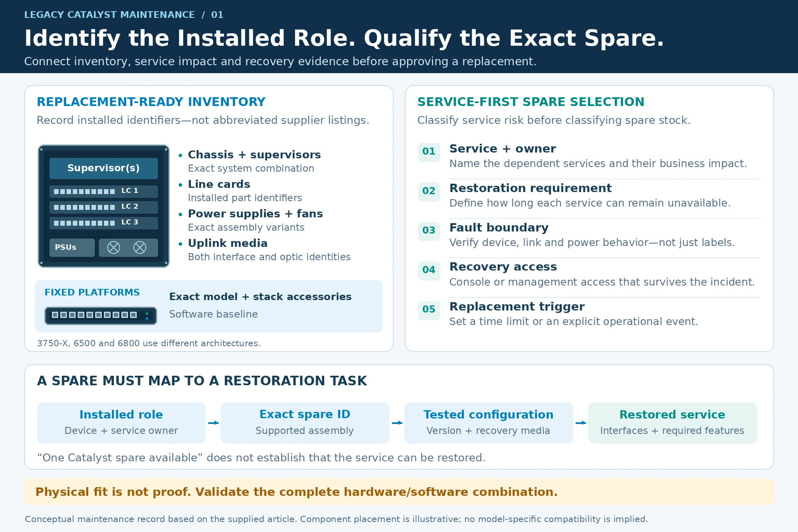Click the yellow 'Physical fit is not proof' banner
The width and height of the screenshot is (798, 532).
399,492
